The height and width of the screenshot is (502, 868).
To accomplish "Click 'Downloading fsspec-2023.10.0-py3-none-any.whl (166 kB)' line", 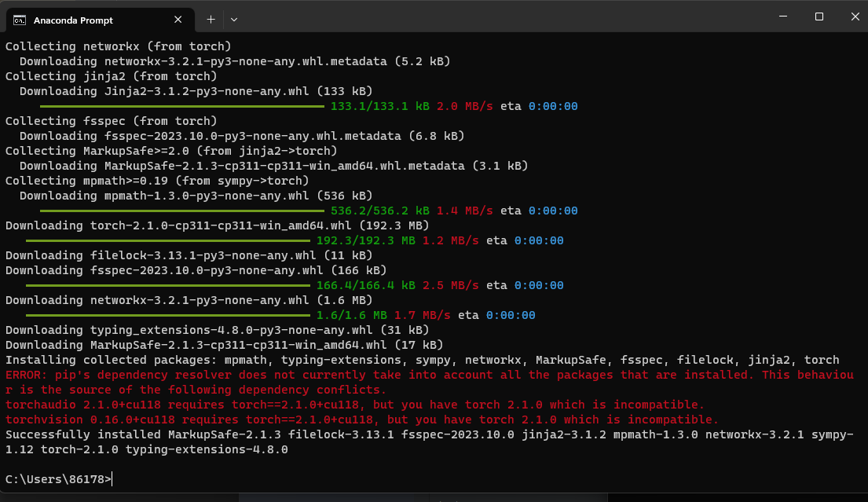I will click(196, 271).
